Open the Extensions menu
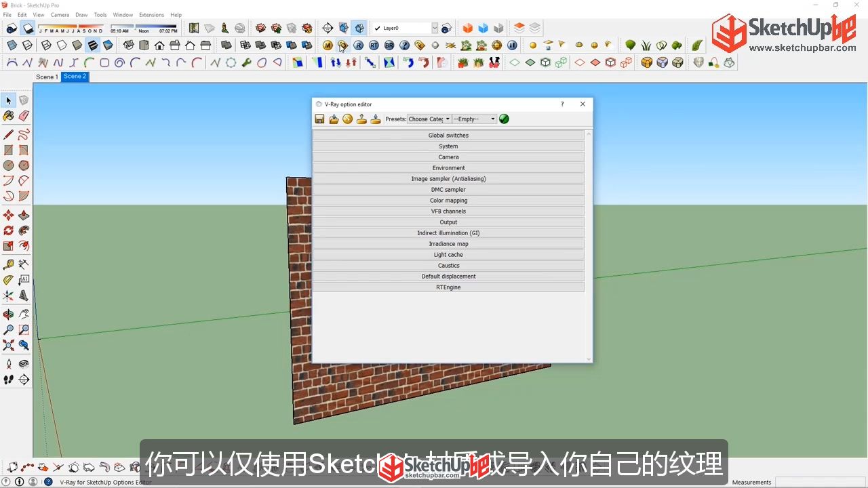The image size is (868, 488). (x=151, y=15)
